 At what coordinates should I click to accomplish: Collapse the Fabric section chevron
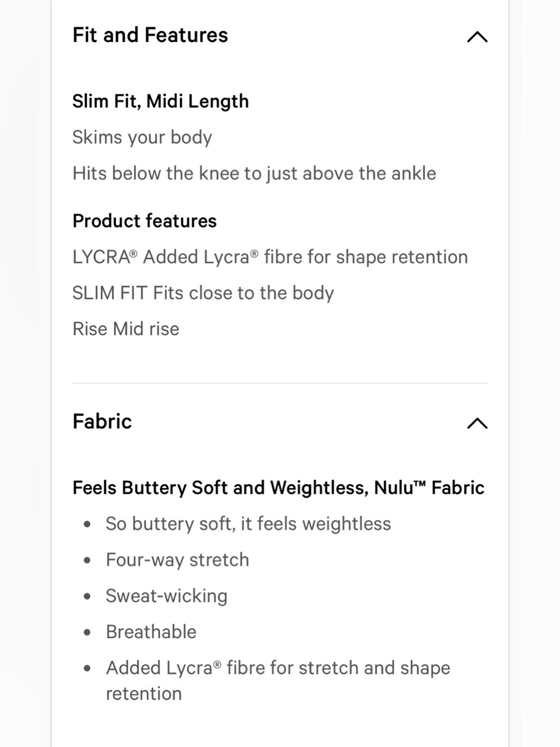click(x=477, y=423)
